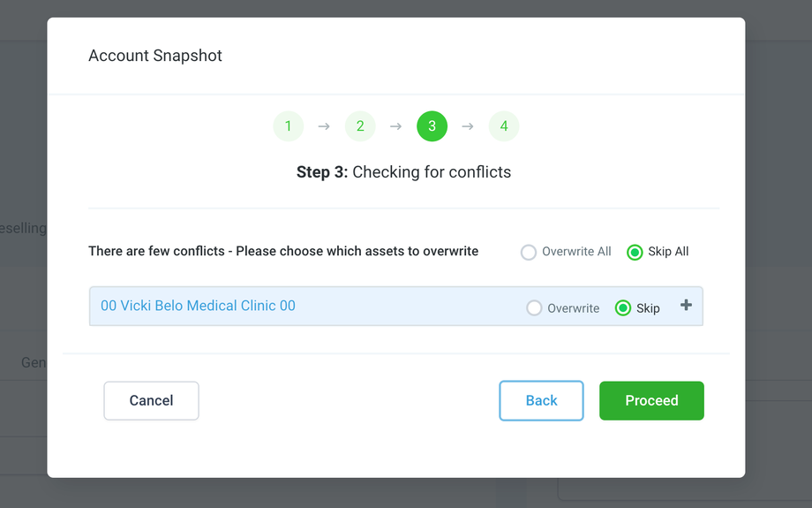The width and height of the screenshot is (812, 508).
Task: Click the 'There are few conflicts' message text
Action: tap(283, 251)
